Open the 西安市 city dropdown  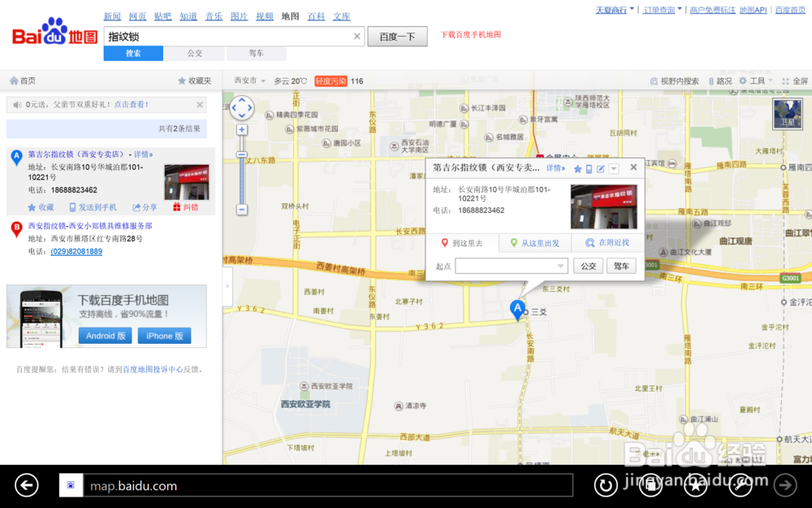pyautogui.click(x=249, y=80)
